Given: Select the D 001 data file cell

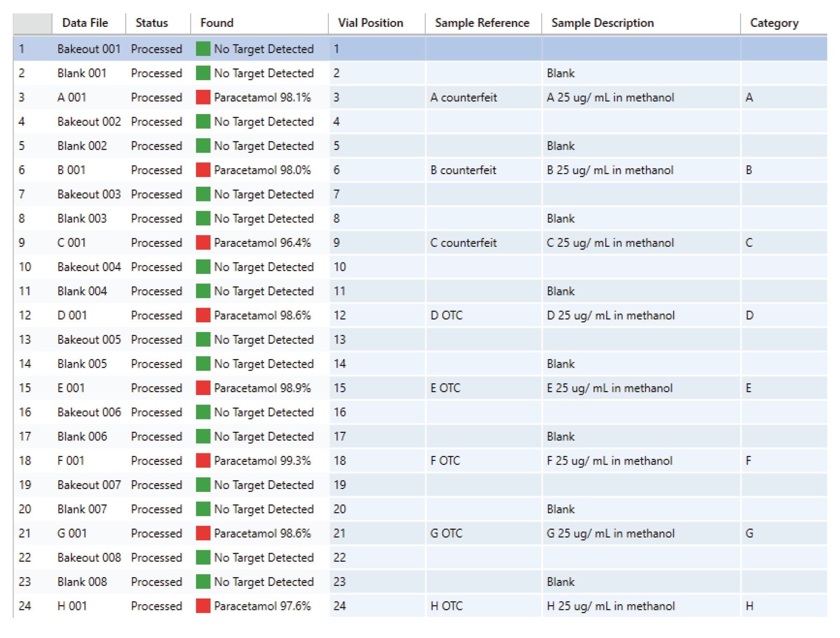Looking at the screenshot, I should (x=72, y=315).
